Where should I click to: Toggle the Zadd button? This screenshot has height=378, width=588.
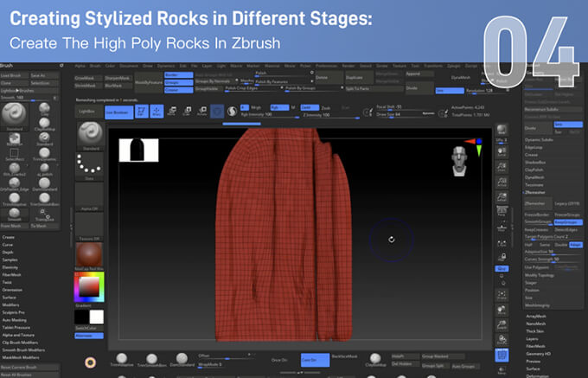tap(310, 107)
